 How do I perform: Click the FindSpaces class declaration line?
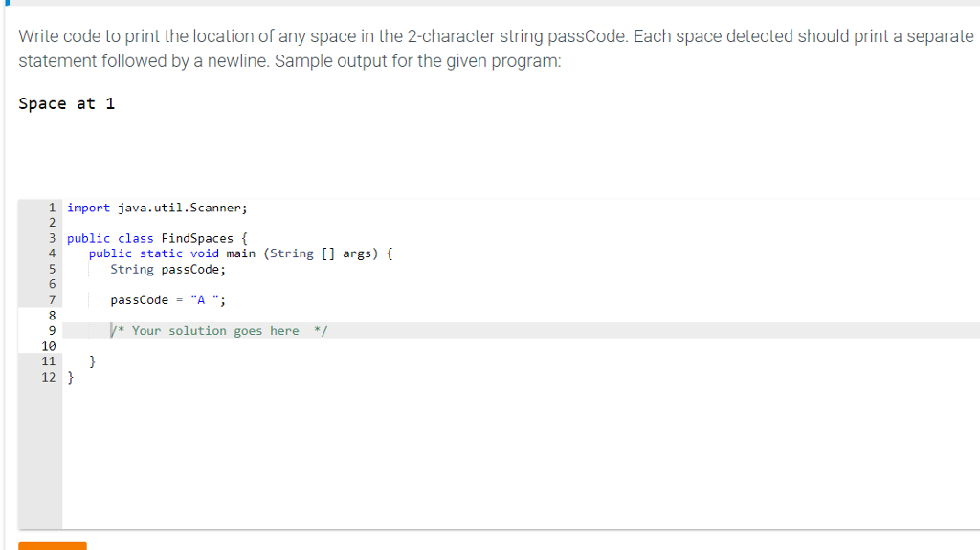(x=158, y=238)
